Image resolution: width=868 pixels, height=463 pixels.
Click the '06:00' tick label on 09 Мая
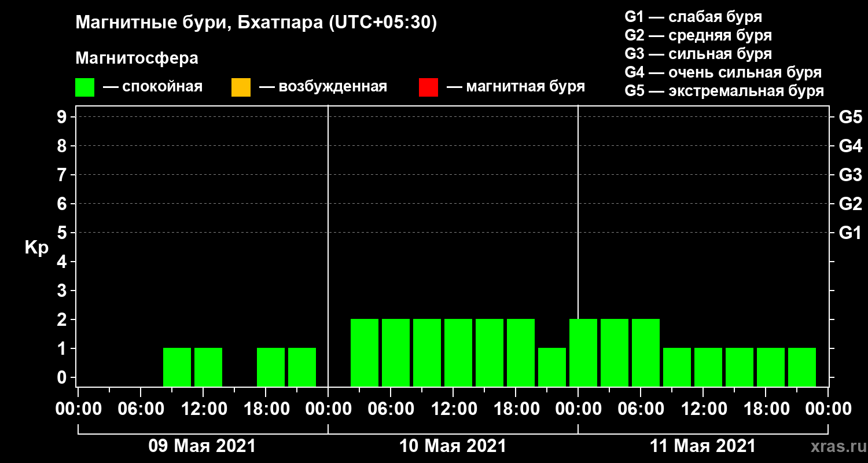coord(141,409)
